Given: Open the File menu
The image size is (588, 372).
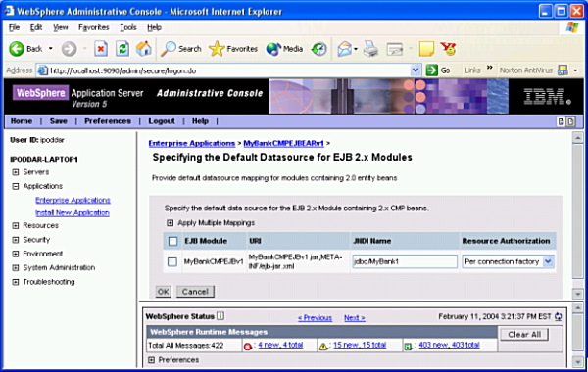Looking at the screenshot, I should coord(15,27).
